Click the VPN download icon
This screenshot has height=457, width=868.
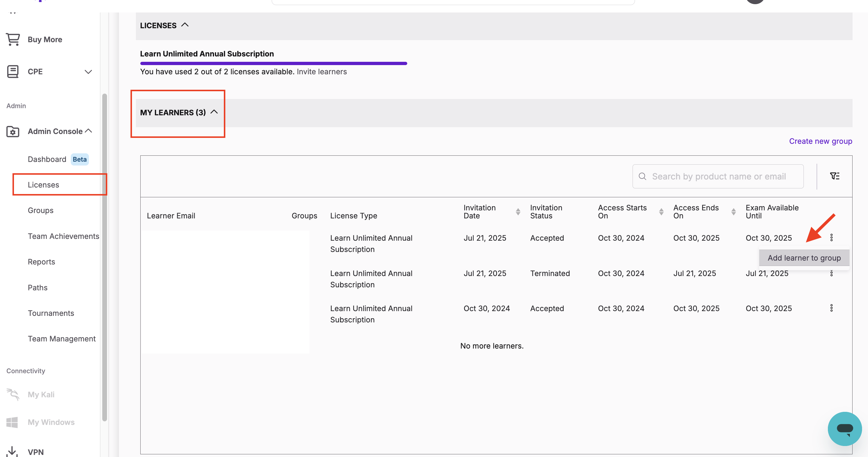pos(12,451)
